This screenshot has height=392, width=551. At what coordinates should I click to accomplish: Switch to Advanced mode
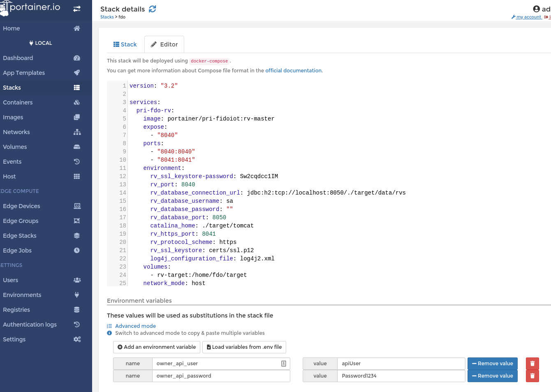(132, 326)
